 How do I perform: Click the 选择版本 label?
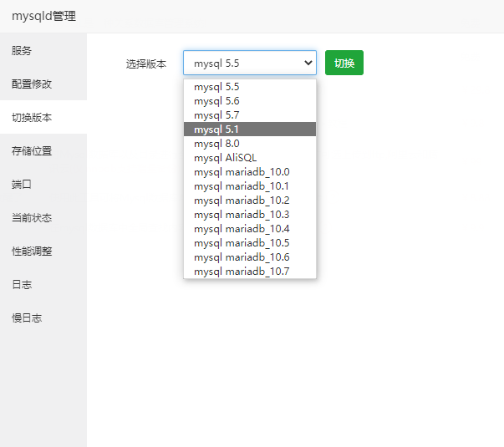[x=146, y=63]
